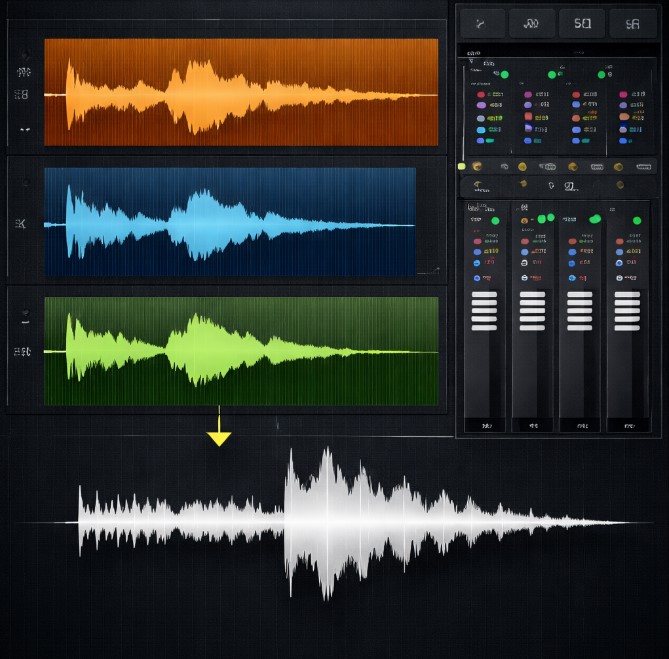The image size is (669, 659).
Task: Click the lowest icon in the orange track header
Action: (x=25, y=129)
